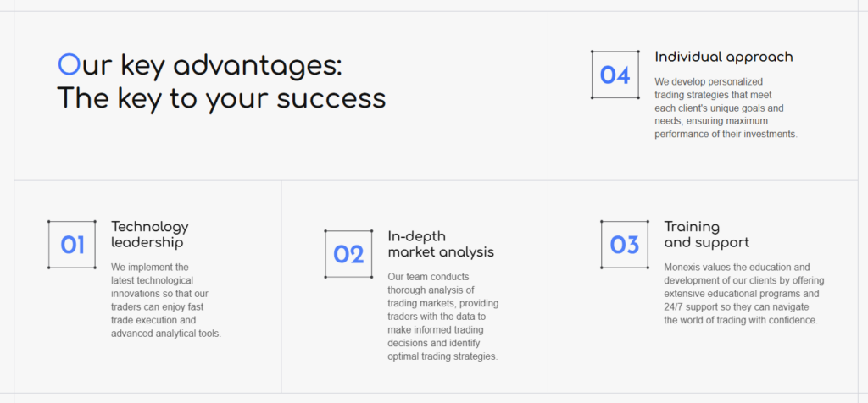Click the Training and support title

pos(706,235)
